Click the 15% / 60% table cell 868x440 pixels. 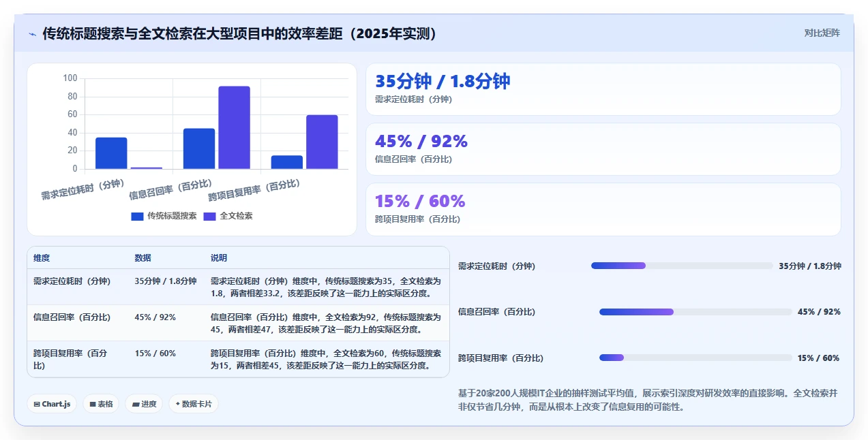coord(155,353)
